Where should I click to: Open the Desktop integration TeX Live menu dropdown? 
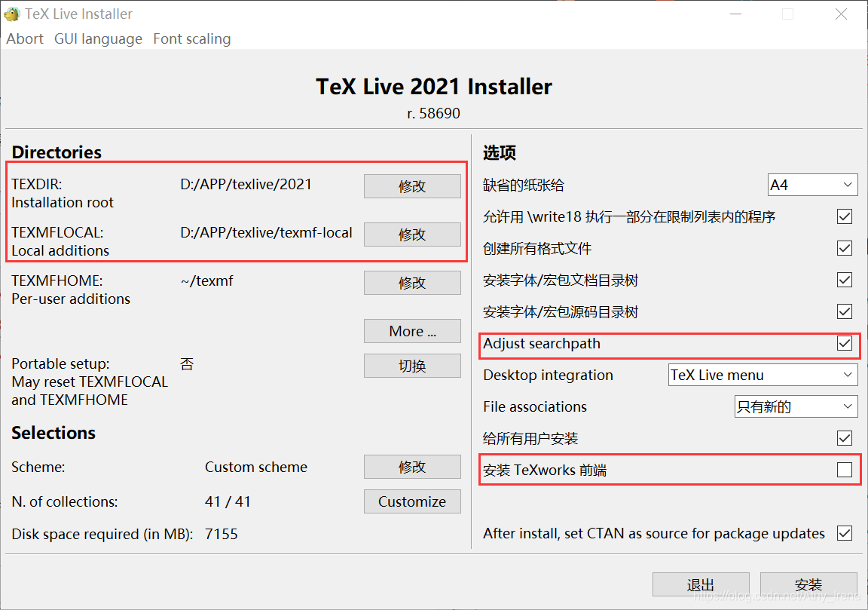(763, 375)
